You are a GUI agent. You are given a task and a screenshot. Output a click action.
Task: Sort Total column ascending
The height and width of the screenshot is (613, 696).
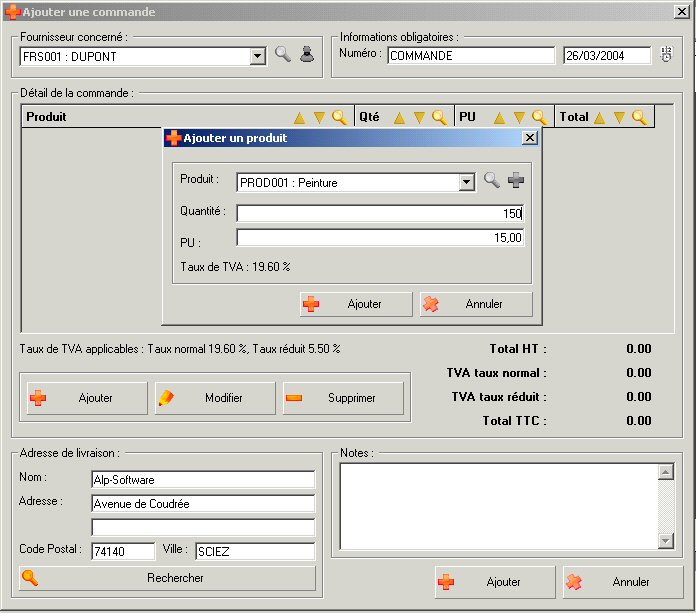(599, 118)
